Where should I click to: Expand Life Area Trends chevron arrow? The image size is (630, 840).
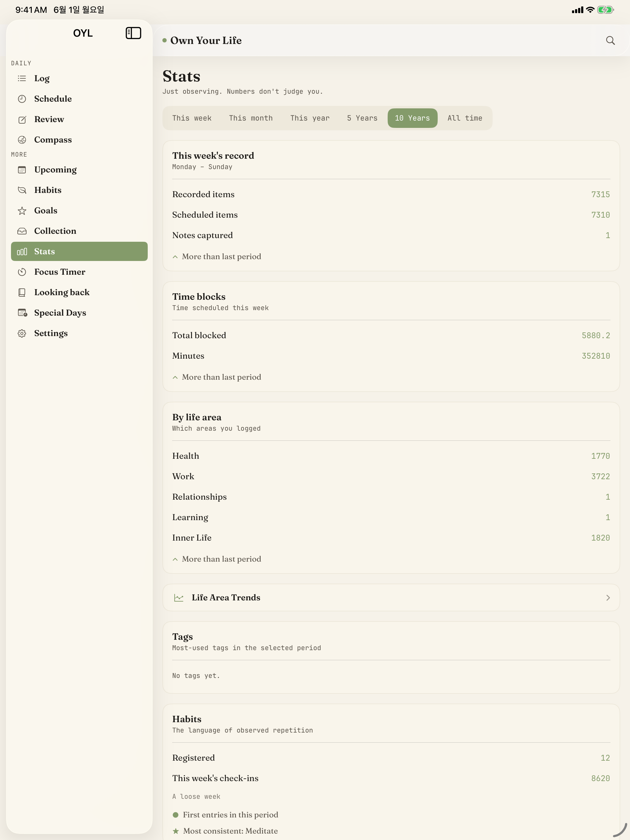pyautogui.click(x=608, y=598)
